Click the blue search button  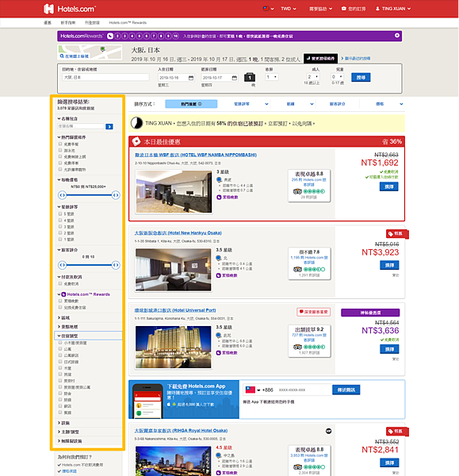click(361, 78)
